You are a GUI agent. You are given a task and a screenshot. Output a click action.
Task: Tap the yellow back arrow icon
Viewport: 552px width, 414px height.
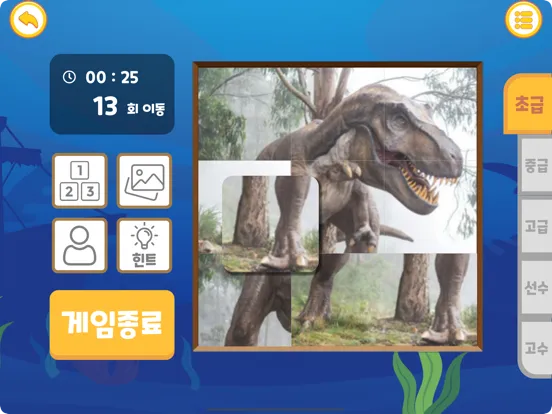click(x=28, y=19)
